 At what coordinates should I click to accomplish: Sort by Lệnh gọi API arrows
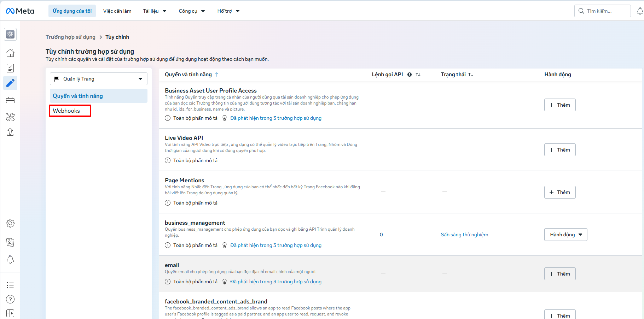418,75
